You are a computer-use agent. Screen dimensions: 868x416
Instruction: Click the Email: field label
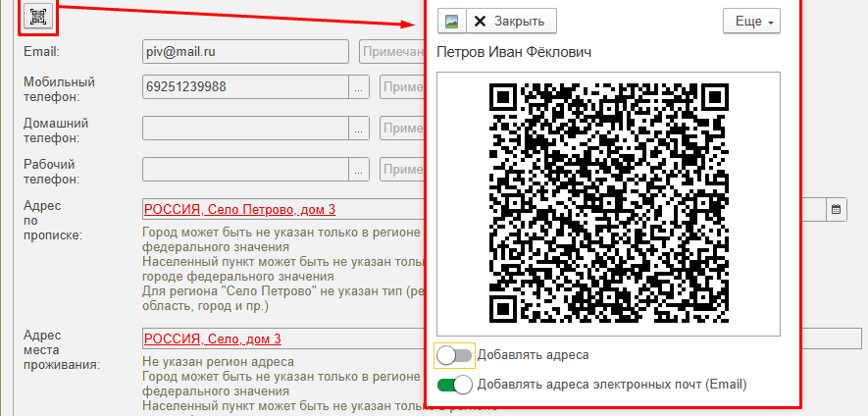[41, 52]
